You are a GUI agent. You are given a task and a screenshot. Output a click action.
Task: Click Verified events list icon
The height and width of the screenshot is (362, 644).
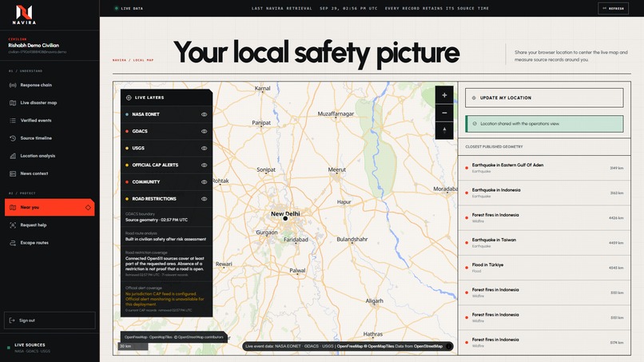13,121
